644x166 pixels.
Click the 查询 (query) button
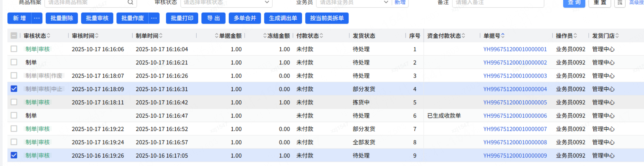[x=574, y=3]
